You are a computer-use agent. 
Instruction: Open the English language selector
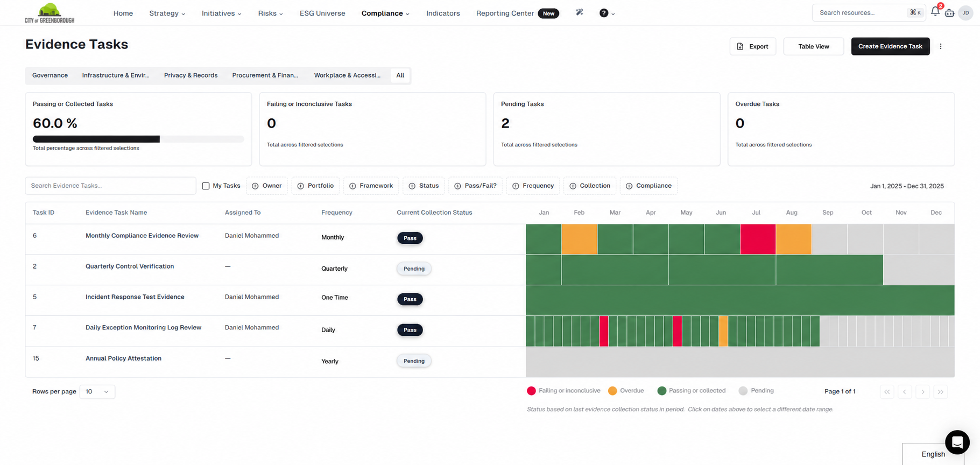pos(933,454)
